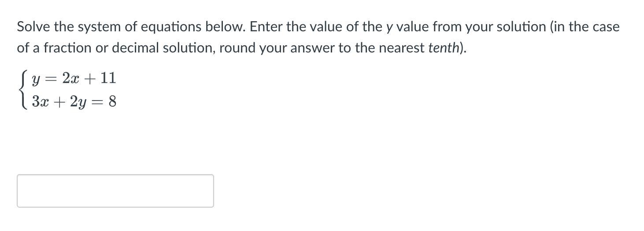Click the empty answer input box
The width and height of the screenshot is (644, 231).
click(x=115, y=191)
